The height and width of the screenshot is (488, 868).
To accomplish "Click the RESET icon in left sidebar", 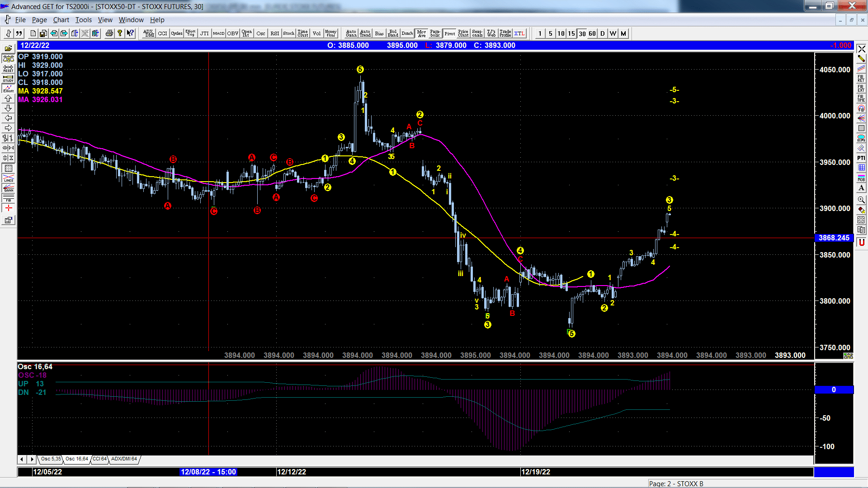I will pos(9,68).
